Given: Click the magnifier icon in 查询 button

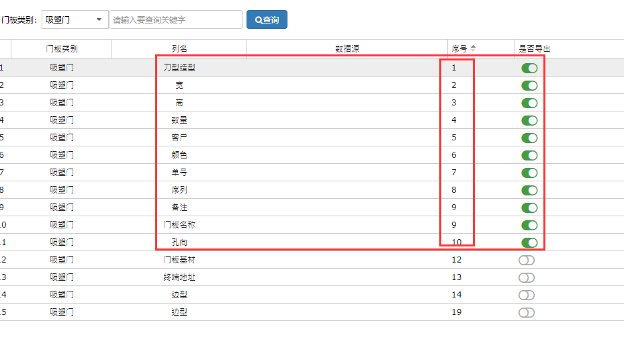Looking at the screenshot, I should 259,20.
